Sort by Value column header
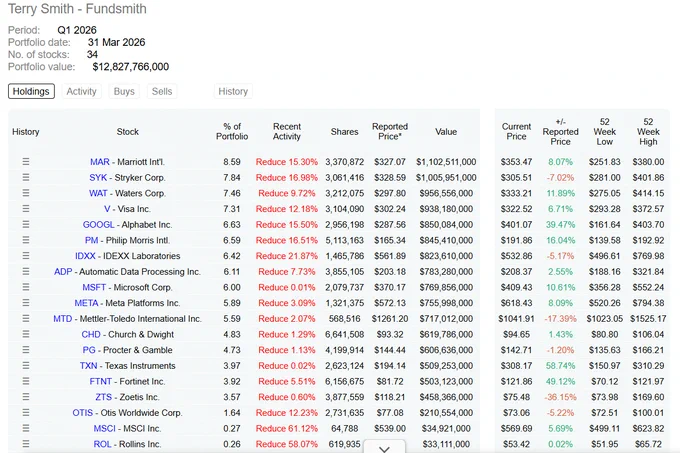This screenshot has height=453, width=680. (x=446, y=131)
